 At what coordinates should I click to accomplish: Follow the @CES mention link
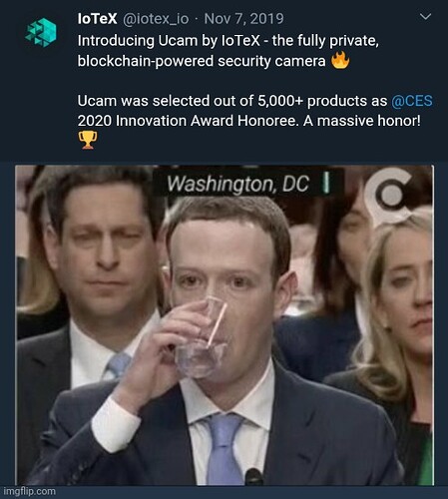(412, 101)
